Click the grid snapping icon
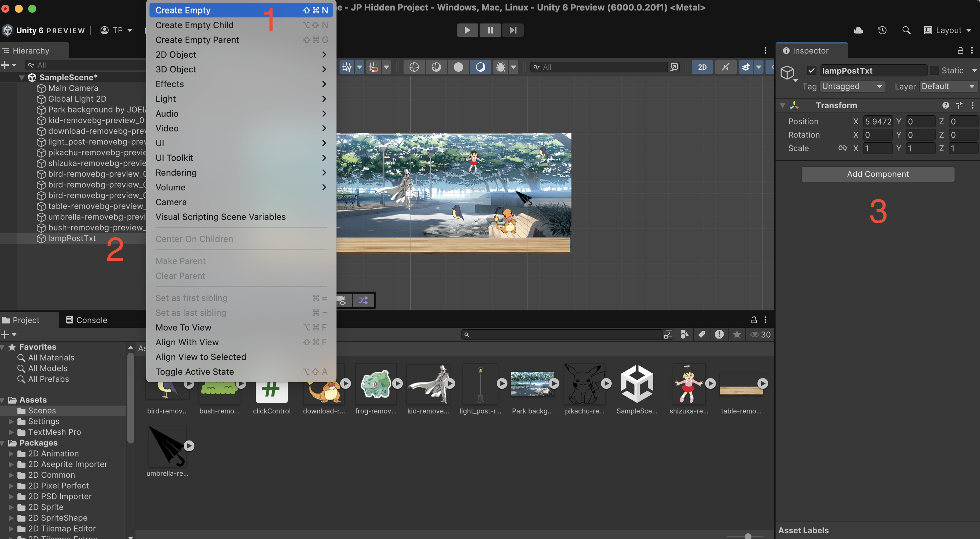 pyautogui.click(x=347, y=67)
